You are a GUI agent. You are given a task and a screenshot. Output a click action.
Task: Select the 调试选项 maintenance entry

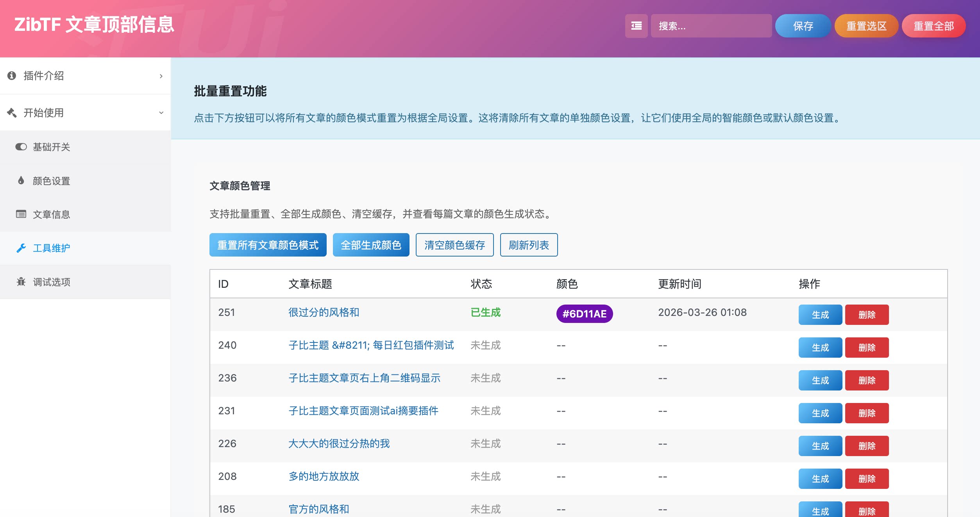pos(51,282)
